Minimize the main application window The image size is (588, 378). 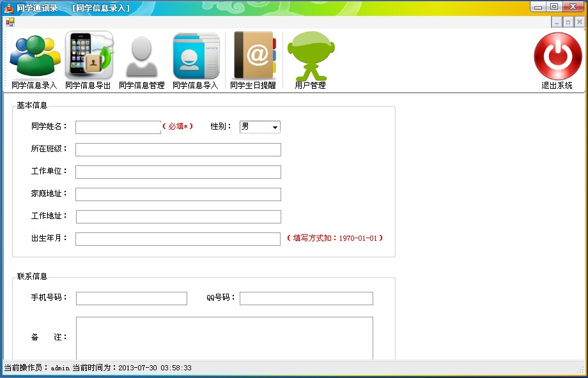coord(538,7)
